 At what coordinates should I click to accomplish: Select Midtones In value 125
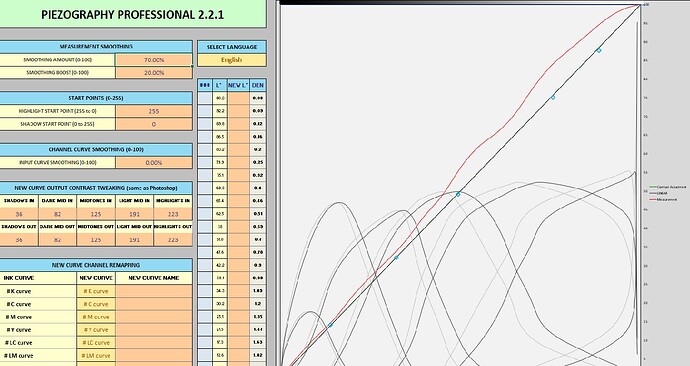pos(96,214)
